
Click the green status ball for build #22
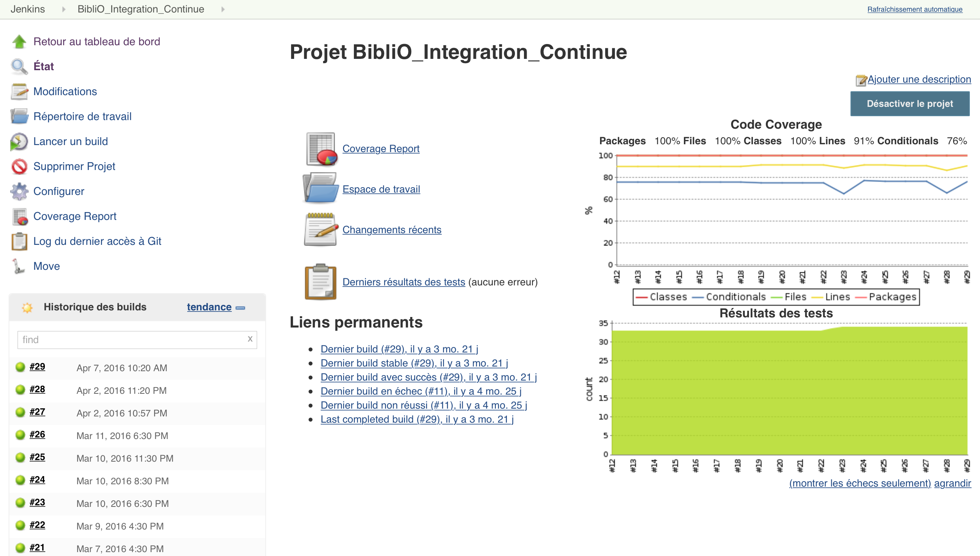coord(20,525)
